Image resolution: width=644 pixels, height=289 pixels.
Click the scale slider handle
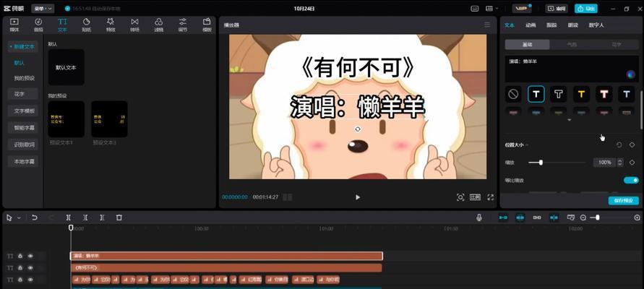[541, 163]
